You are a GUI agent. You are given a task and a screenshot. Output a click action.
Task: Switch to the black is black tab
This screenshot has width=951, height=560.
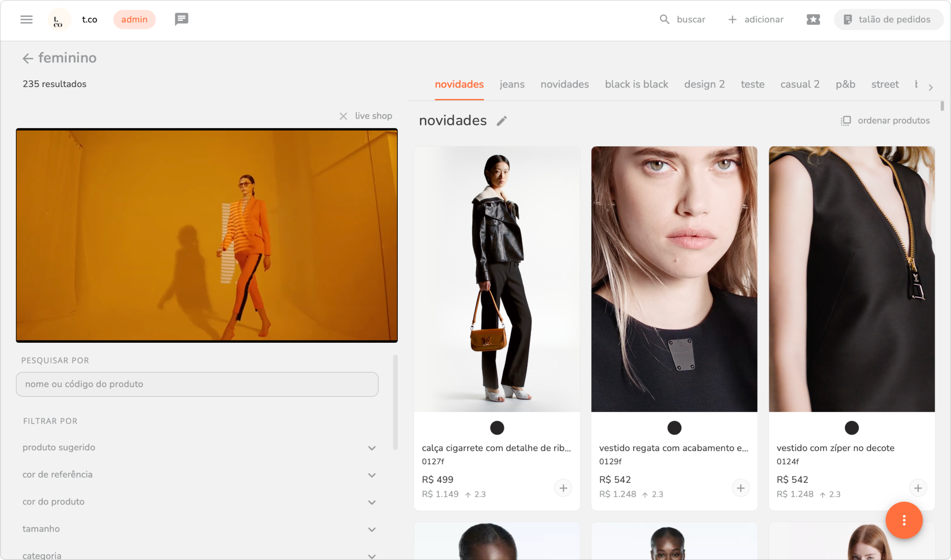click(636, 84)
